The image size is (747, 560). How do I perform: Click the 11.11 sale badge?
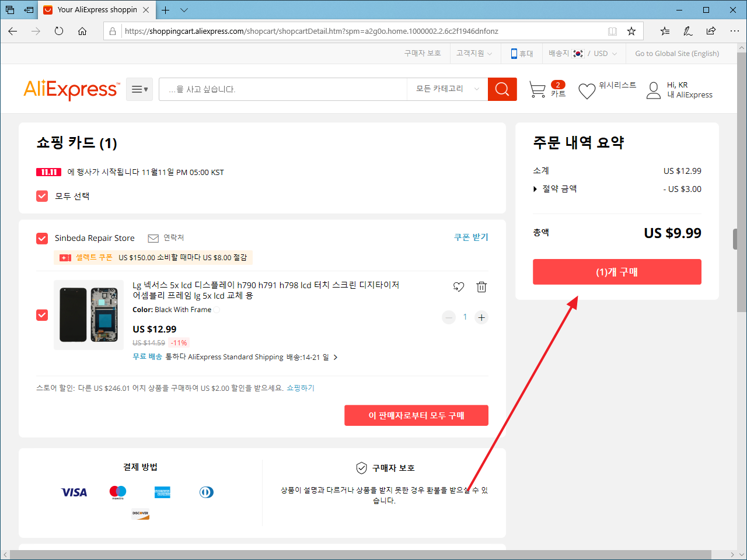pyautogui.click(x=48, y=172)
